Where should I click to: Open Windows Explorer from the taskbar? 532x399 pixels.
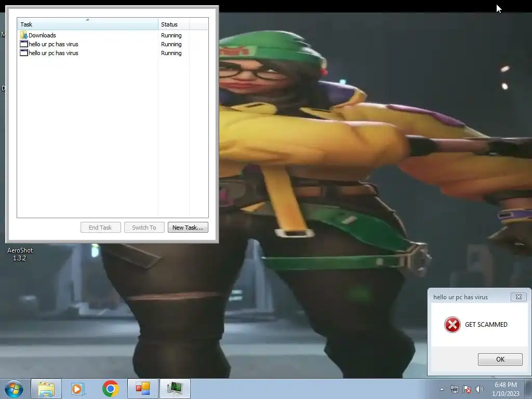pos(46,389)
